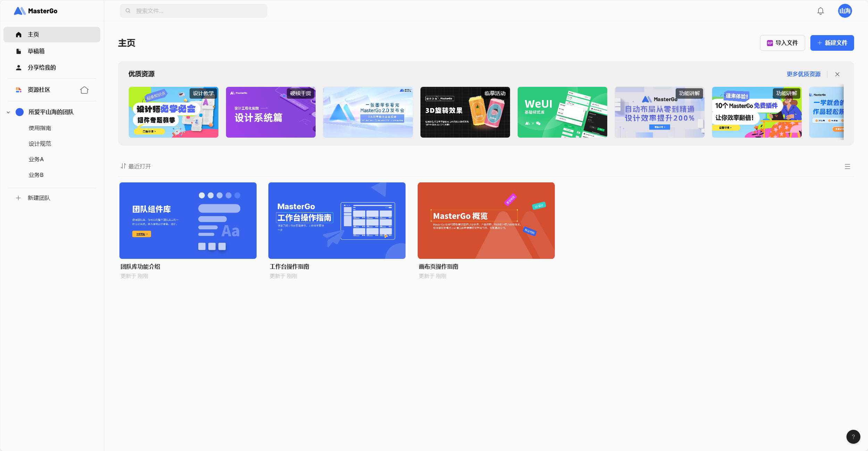This screenshot has width=868, height=451.
Task: Open 分享给我的 in the sidebar
Action: [52, 67]
